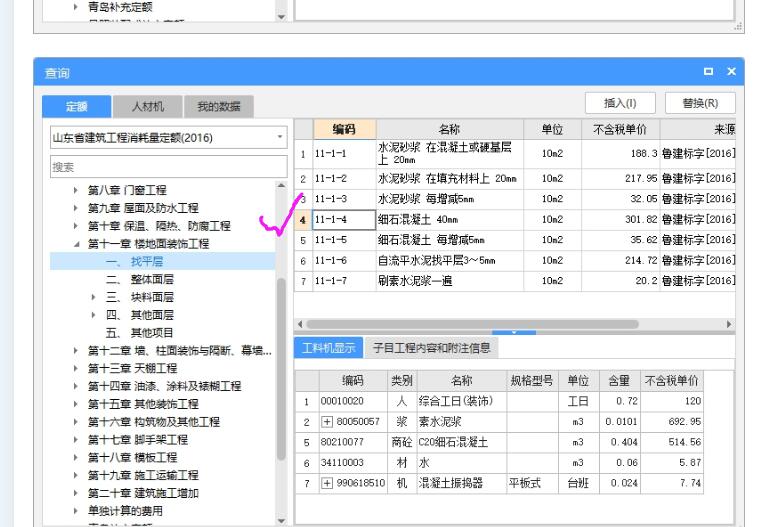The image size is (780, 527).
Task: Maximize the 查询 dialog window
Action: (x=708, y=72)
